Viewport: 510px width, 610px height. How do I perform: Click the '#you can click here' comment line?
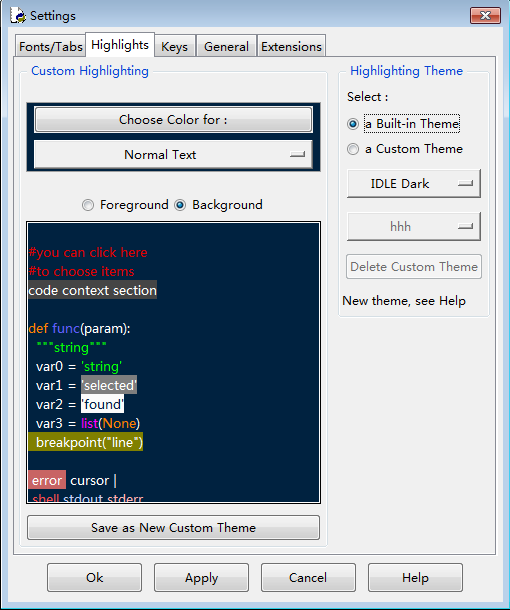(88, 252)
